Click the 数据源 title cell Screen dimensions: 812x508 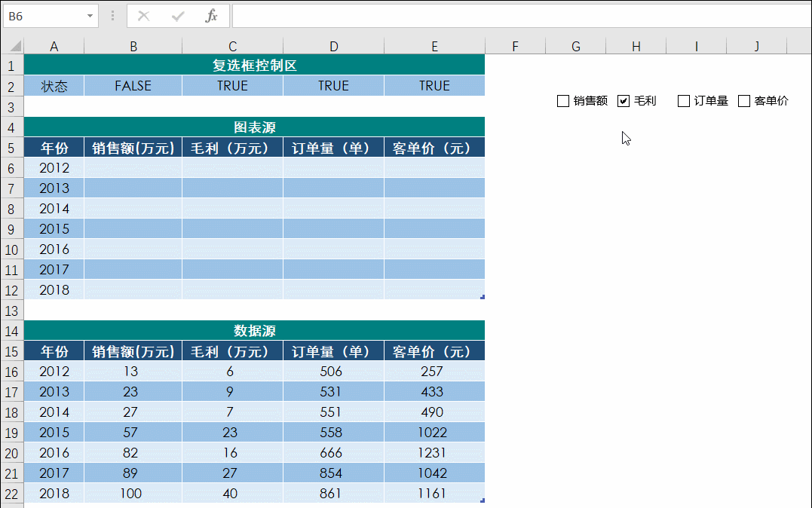click(x=254, y=330)
